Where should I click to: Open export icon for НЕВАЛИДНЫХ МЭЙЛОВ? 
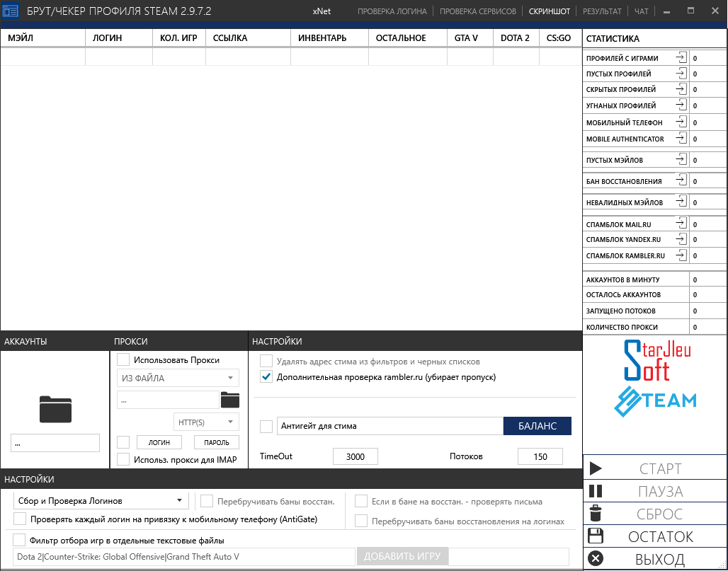(x=681, y=202)
